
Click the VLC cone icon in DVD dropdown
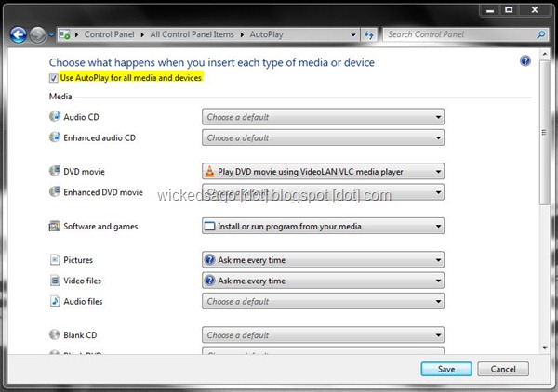210,171
